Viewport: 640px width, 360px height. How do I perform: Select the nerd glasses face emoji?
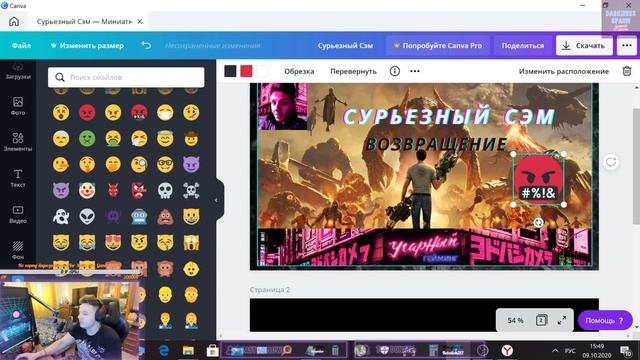(x=165, y=164)
